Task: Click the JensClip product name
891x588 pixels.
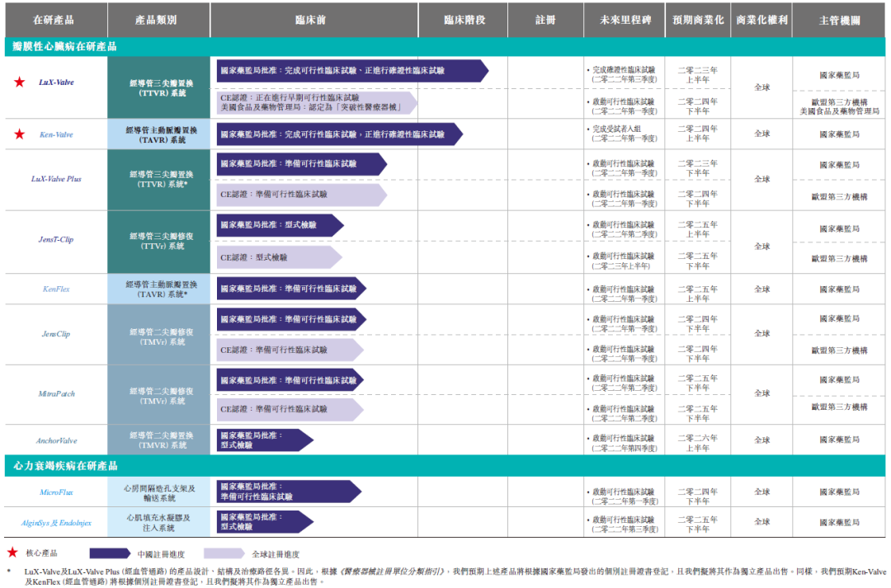Action: 56,334
